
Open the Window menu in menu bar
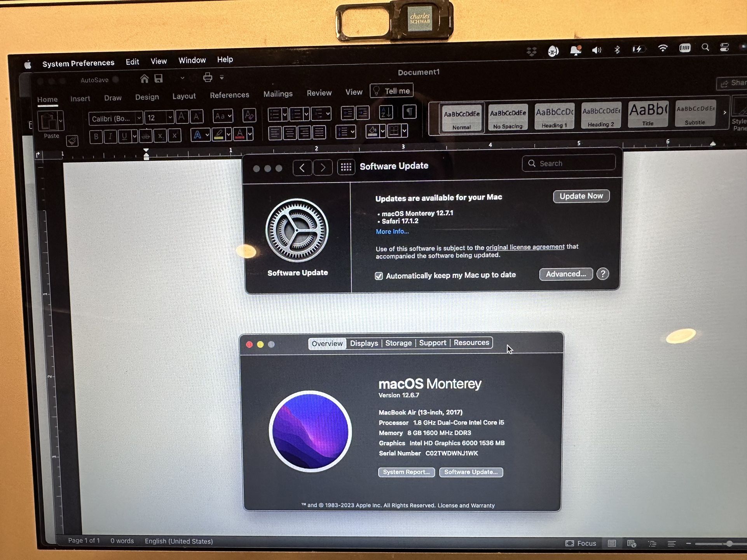click(192, 60)
